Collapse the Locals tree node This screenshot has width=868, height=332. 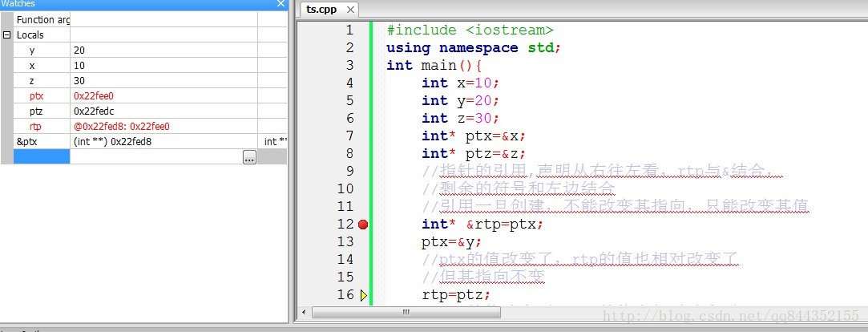7,35
